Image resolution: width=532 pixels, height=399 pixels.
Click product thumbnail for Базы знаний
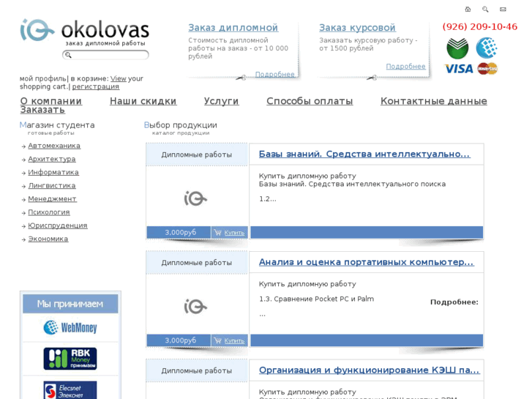coord(196,198)
